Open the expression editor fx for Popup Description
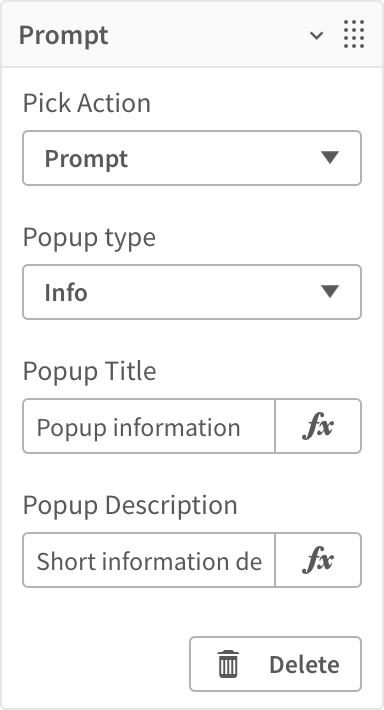 tap(318, 560)
